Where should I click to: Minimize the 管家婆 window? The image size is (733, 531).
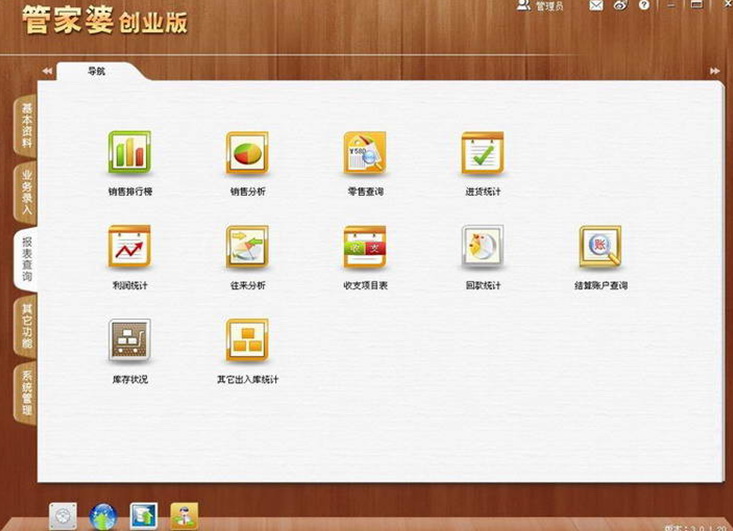coord(671,5)
